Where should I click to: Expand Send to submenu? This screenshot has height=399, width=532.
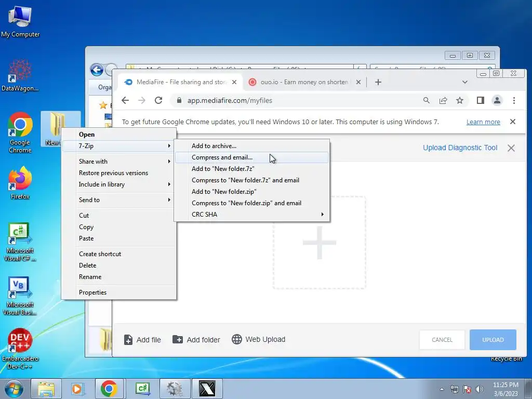(x=119, y=200)
